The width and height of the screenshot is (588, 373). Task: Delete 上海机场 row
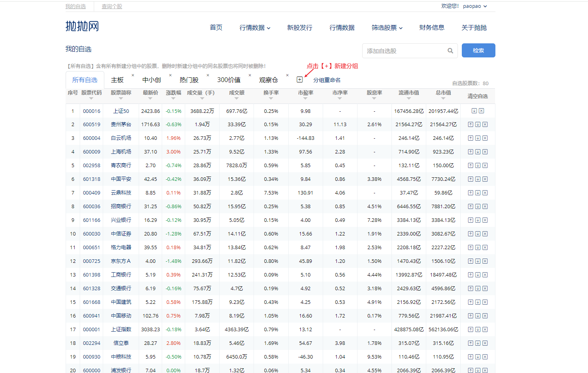[x=485, y=152]
